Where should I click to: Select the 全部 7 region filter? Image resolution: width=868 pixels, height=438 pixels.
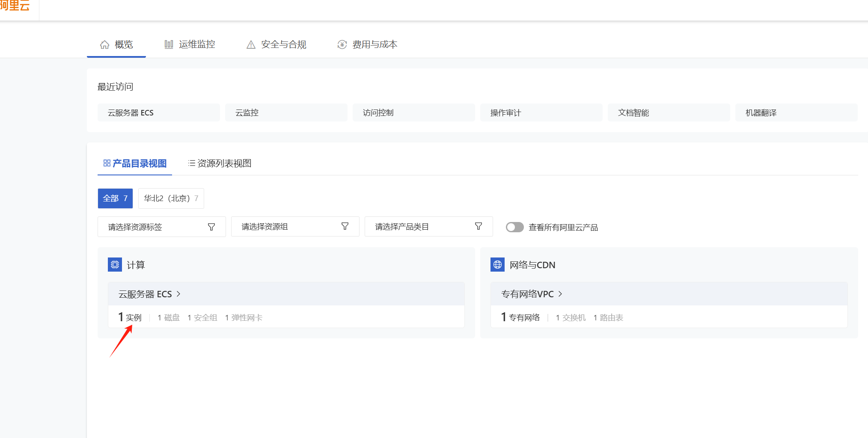115,198
